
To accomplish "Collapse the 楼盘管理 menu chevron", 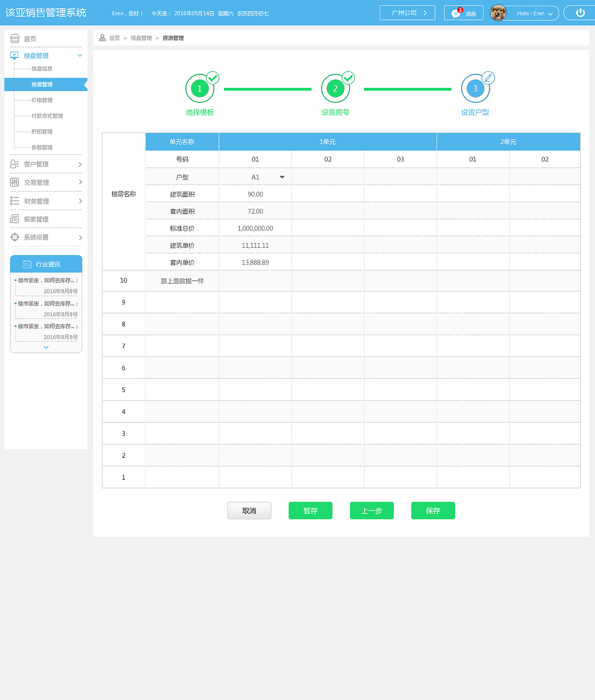I will (80, 55).
